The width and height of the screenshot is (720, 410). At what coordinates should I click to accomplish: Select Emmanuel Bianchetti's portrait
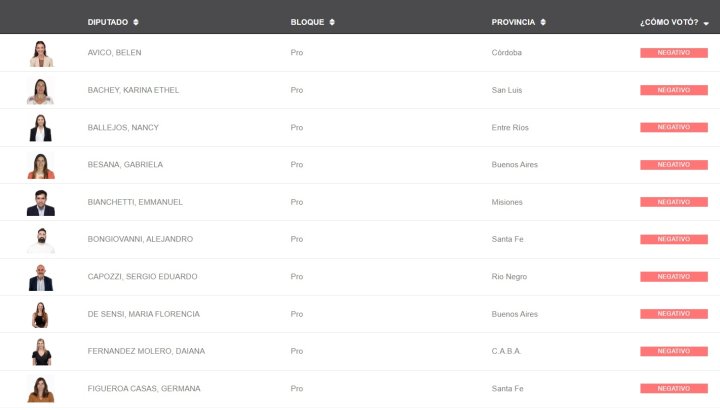pyautogui.click(x=41, y=202)
